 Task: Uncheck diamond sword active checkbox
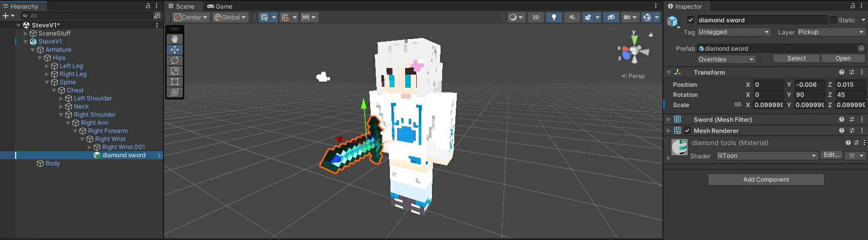pyautogui.click(x=690, y=20)
